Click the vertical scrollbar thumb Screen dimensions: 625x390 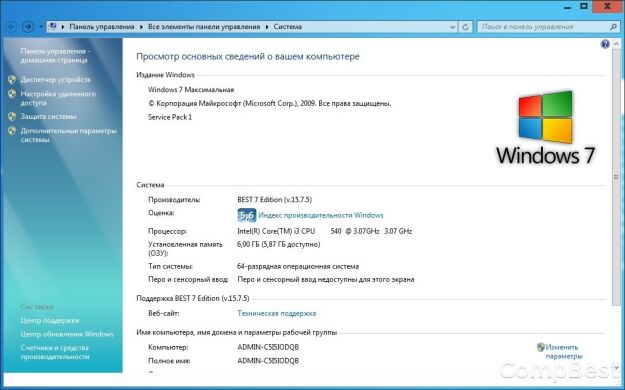616,177
